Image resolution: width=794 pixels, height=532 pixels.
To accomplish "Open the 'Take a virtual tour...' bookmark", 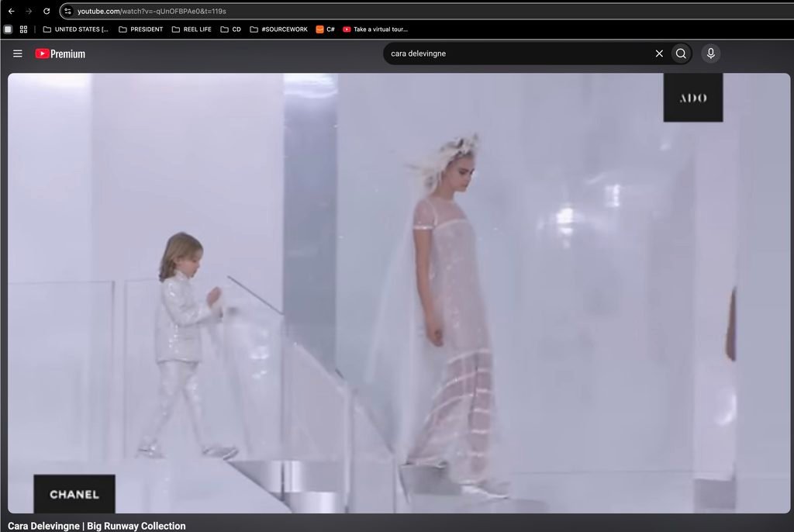I will [375, 29].
